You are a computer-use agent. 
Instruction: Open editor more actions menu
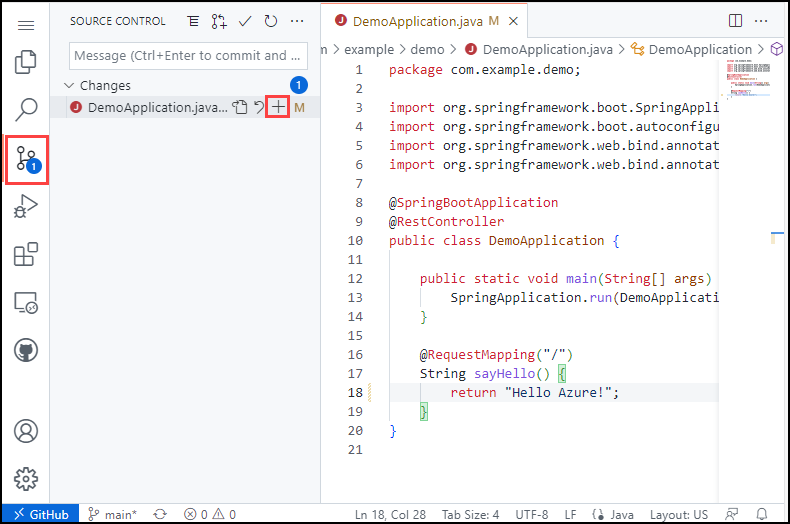coord(761,21)
